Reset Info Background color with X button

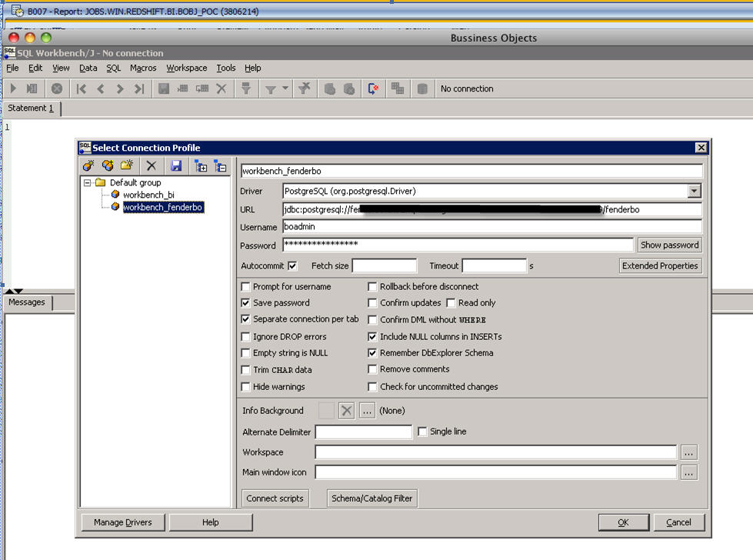[x=346, y=411]
